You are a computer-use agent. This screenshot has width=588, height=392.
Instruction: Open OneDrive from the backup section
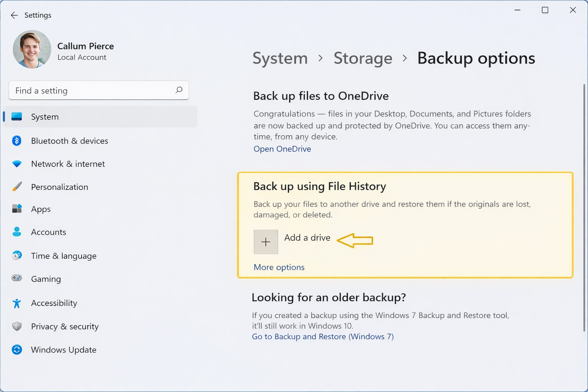(282, 149)
